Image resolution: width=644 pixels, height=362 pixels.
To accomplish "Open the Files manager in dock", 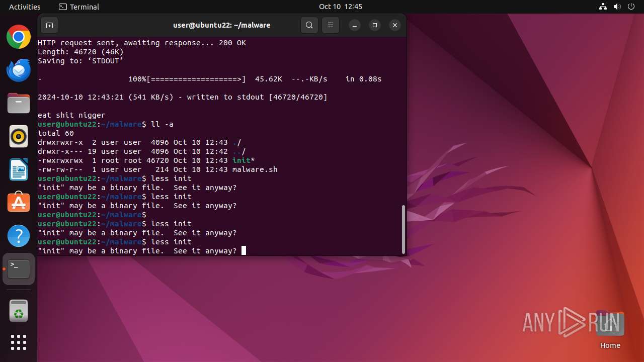I will point(19,104).
